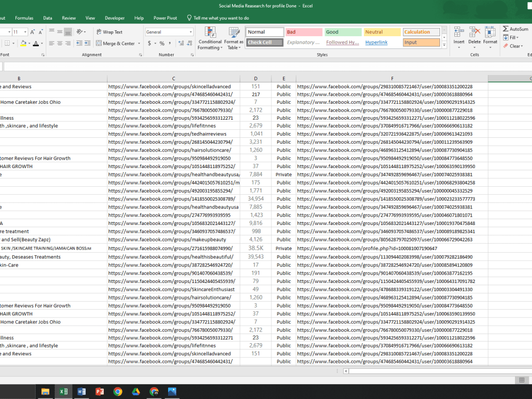Center text horizontally in the Alignment group
Viewport: 532px width, 399px height.
[60, 43]
